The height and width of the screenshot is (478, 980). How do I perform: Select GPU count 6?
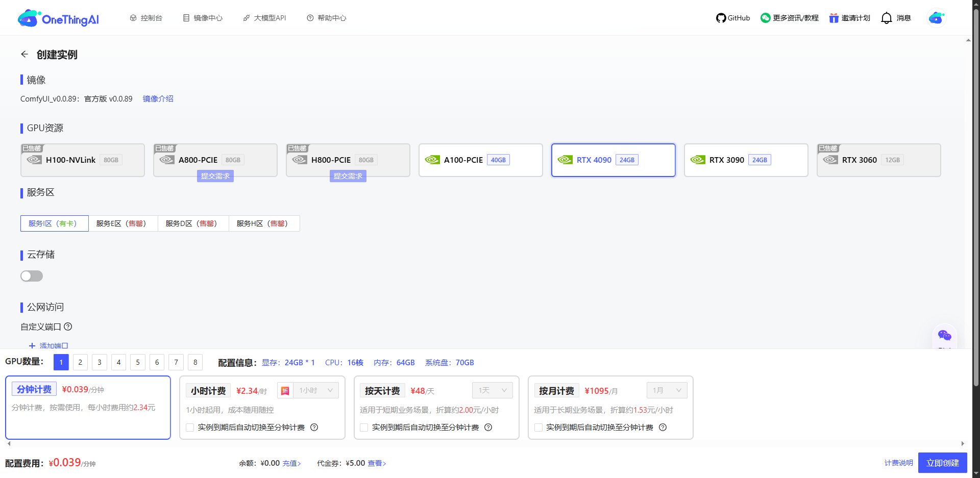(157, 362)
